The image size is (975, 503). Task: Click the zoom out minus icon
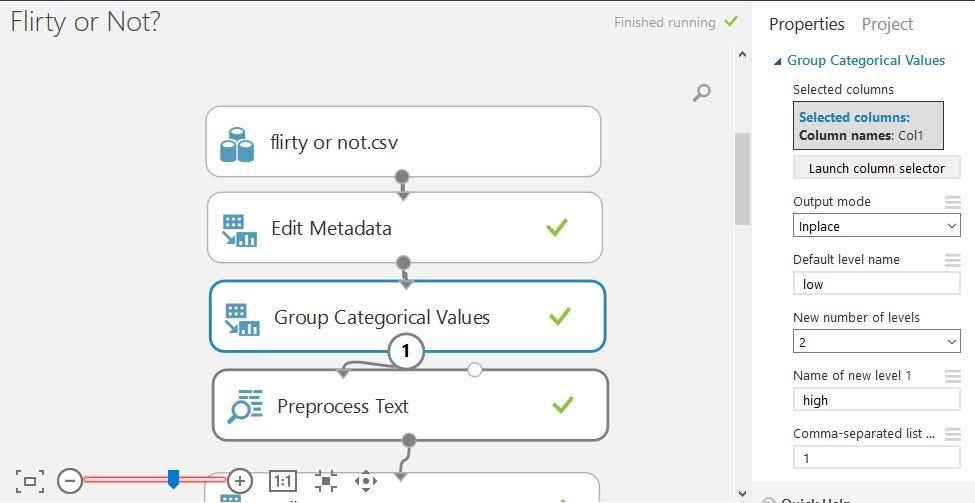70,481
